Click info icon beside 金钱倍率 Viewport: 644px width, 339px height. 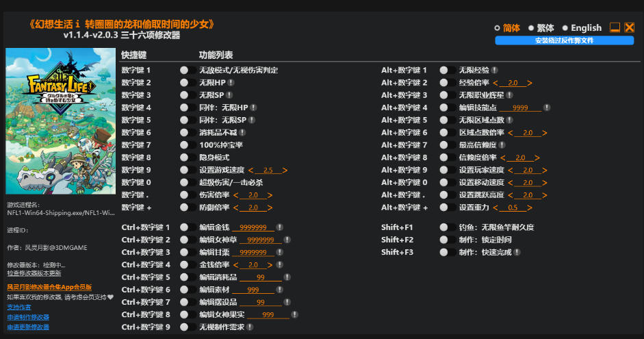click(280, 264)
